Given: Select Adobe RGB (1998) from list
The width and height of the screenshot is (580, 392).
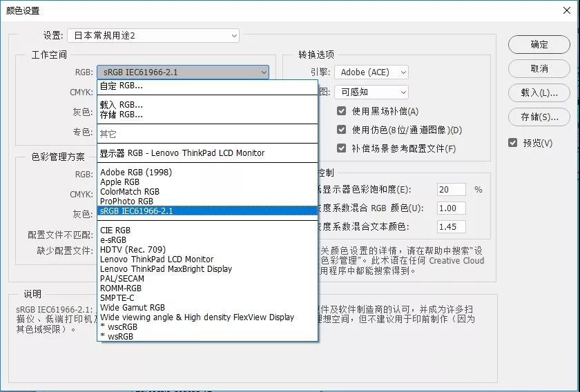Looking at the screenshot, I should pyautogui.click(x=136, y=173).
